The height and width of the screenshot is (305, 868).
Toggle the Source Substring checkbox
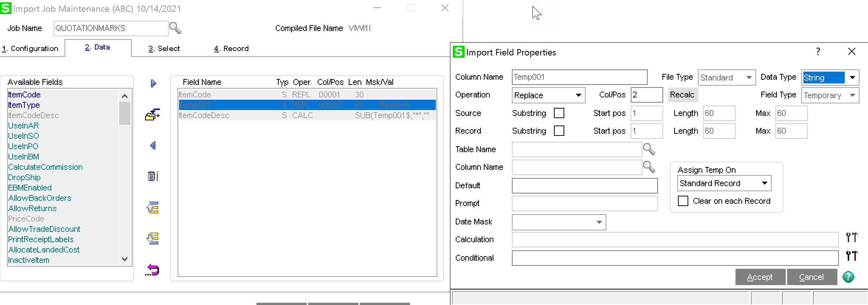559,113
